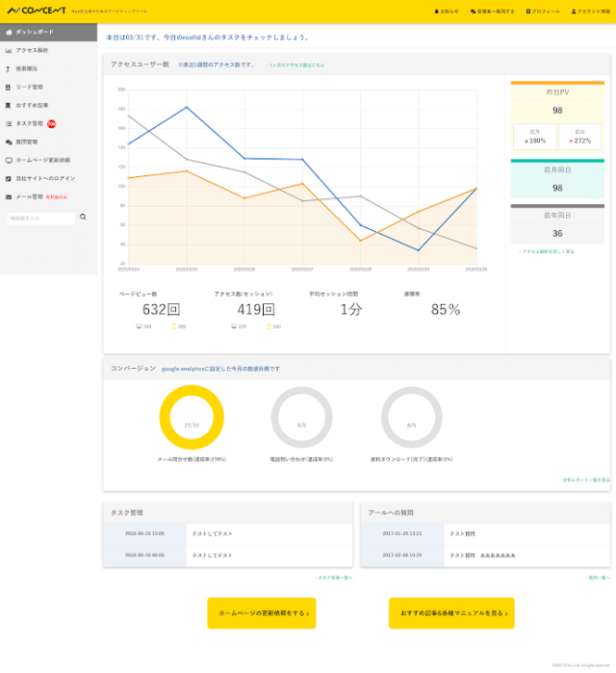
Task: Open ダッシュボード in the sidebar
Action: coord(48,32)
